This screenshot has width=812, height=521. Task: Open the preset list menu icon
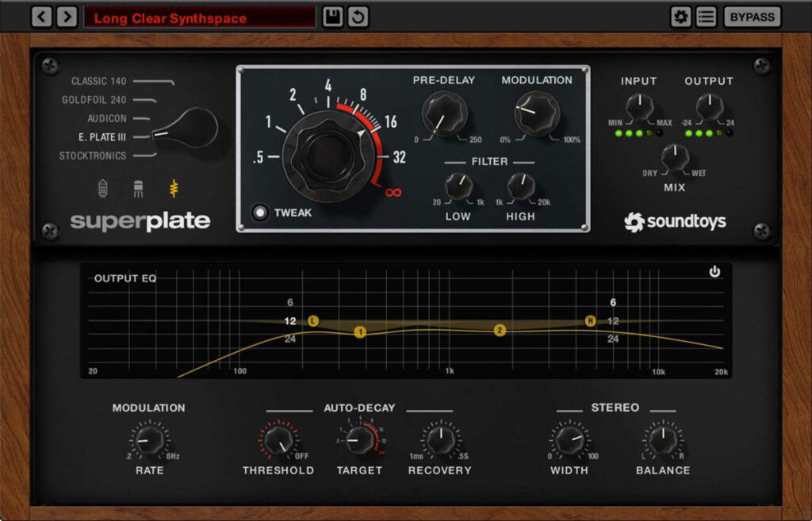pos(706,17)
